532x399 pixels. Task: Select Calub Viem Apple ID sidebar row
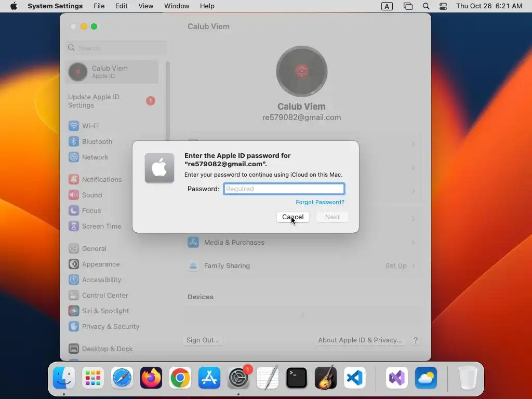click(112, 72)
